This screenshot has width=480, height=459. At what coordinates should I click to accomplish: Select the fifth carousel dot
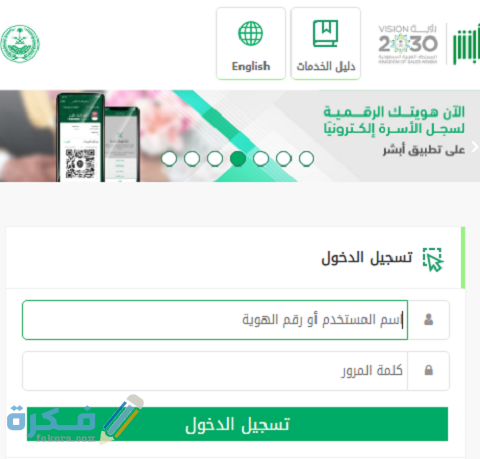[x=261, y=158]
